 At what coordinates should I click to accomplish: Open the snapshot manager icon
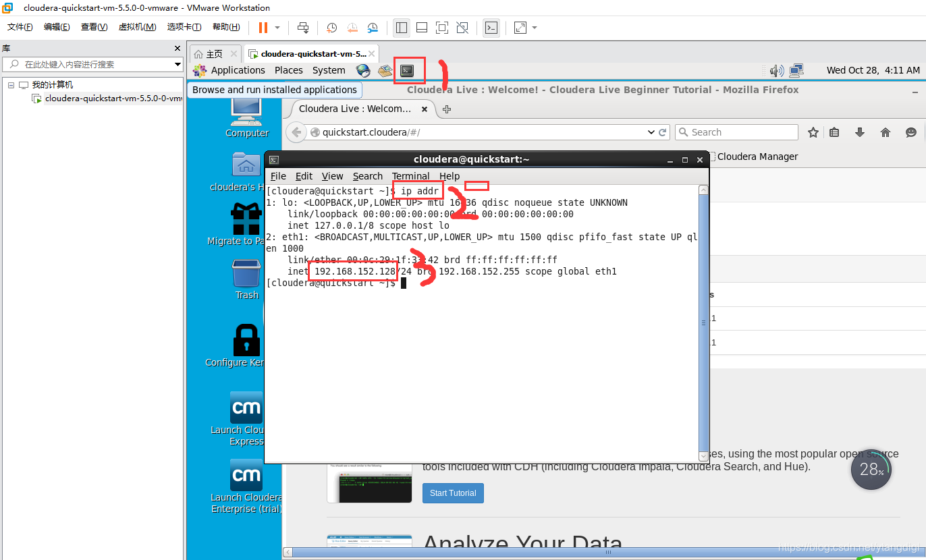373,28
